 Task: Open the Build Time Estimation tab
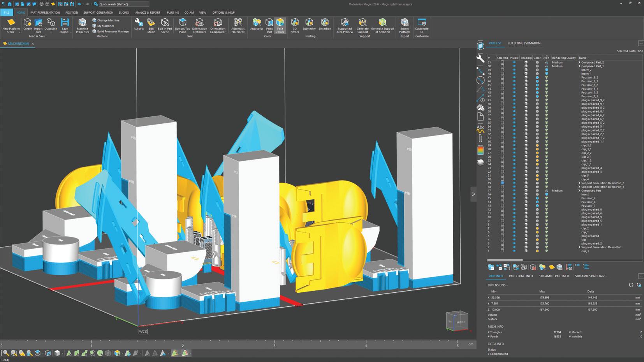[524, 43]
